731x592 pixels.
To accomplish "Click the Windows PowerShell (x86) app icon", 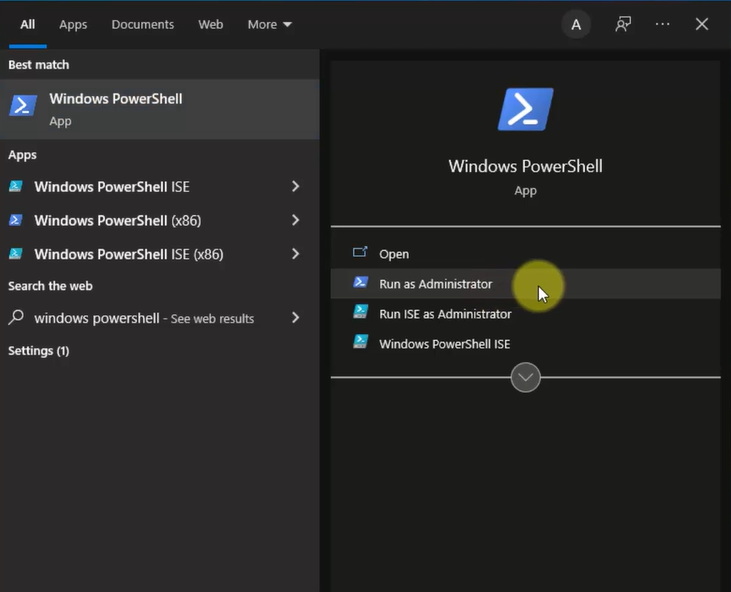I will [16, 220].
